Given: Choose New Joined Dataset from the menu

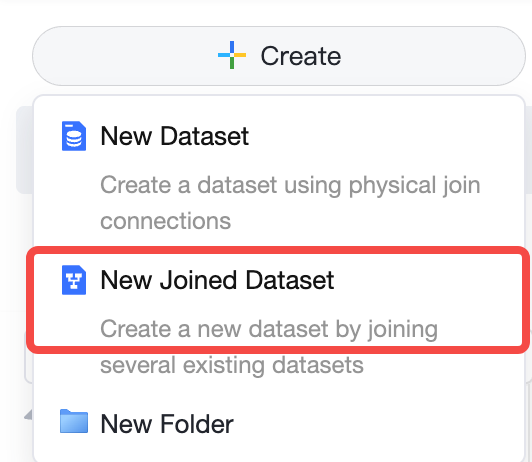Looking at the screenshot, I should click(x=279, y=319).
